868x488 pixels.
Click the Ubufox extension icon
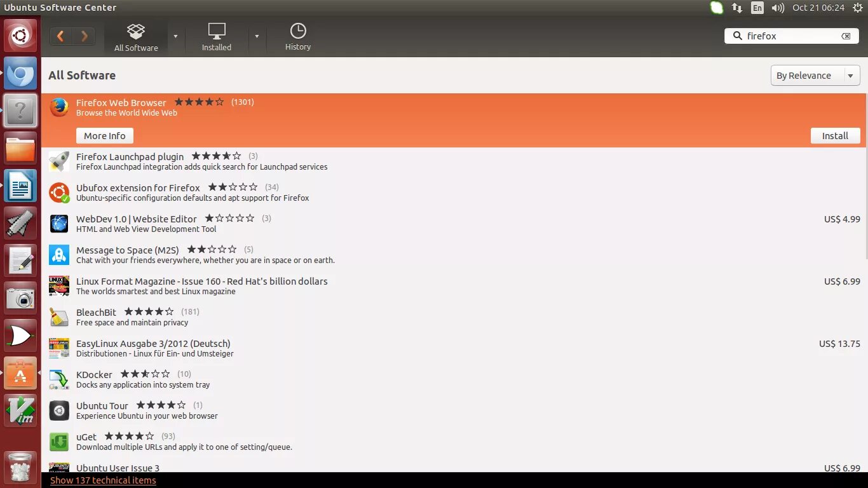(x=59, y=193)
